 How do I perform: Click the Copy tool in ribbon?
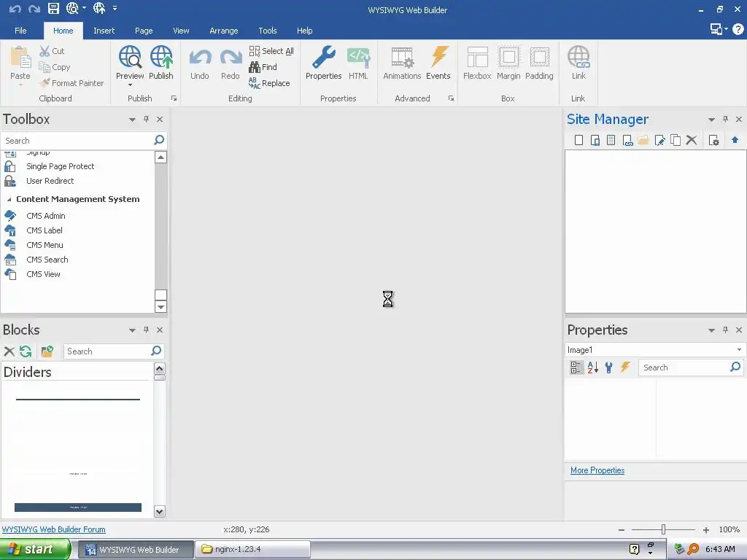coord(54,67)
